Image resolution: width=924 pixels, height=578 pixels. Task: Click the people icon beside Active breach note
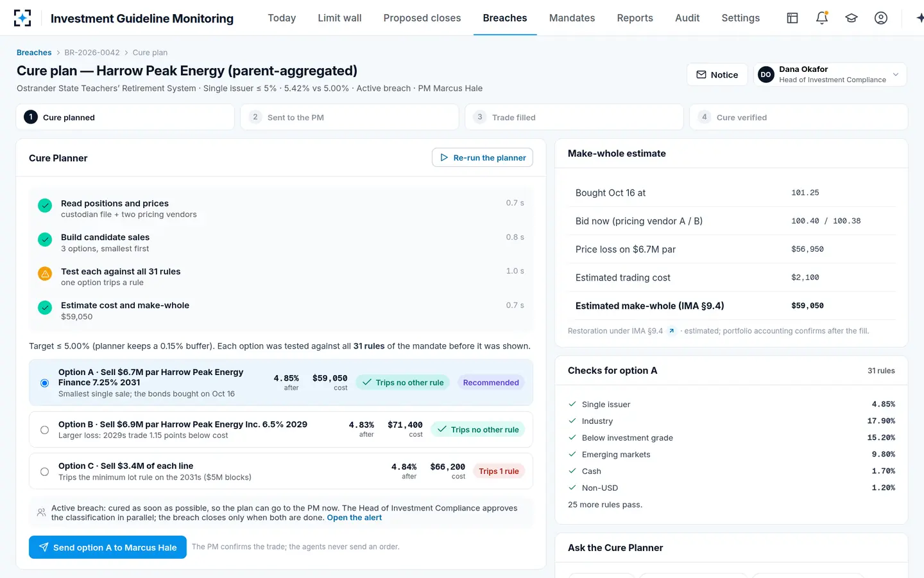[41, 512]
